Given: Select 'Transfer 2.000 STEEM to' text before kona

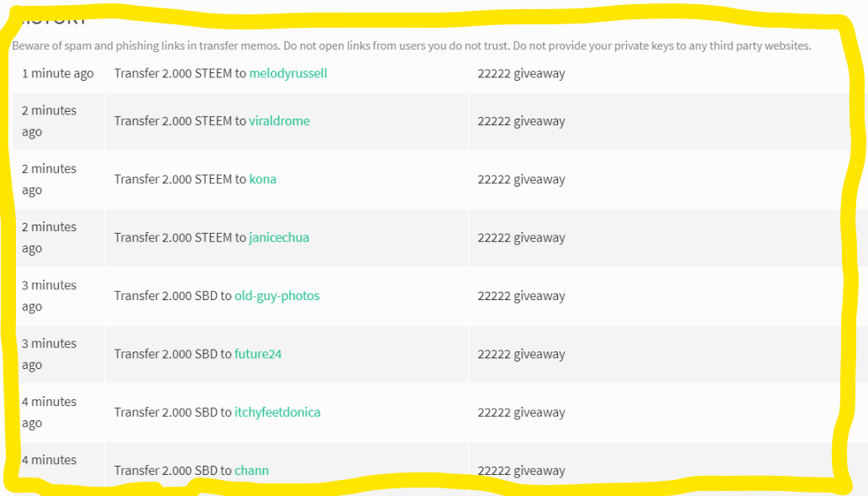Looking at the screenshot, I should (180, 179).
